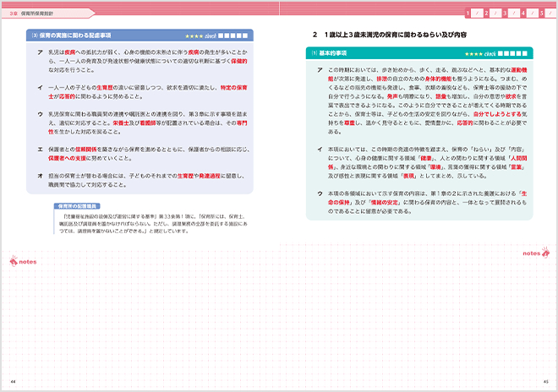Click item marker エ on left page
Image resolution: width=558 pixels, height=392 pixels.
pos(40,150)
